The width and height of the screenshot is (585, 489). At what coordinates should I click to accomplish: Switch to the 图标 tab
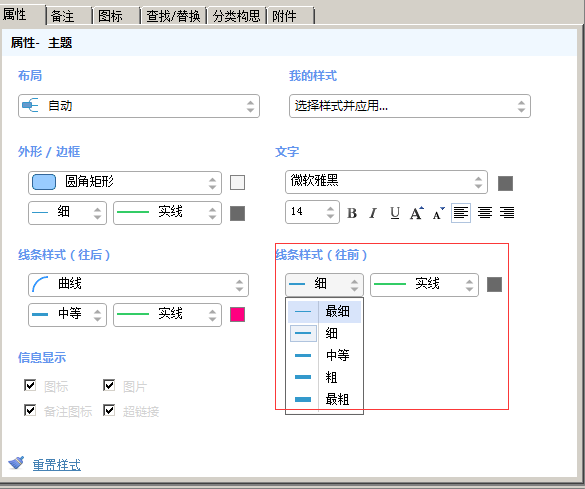pos(116,16)
